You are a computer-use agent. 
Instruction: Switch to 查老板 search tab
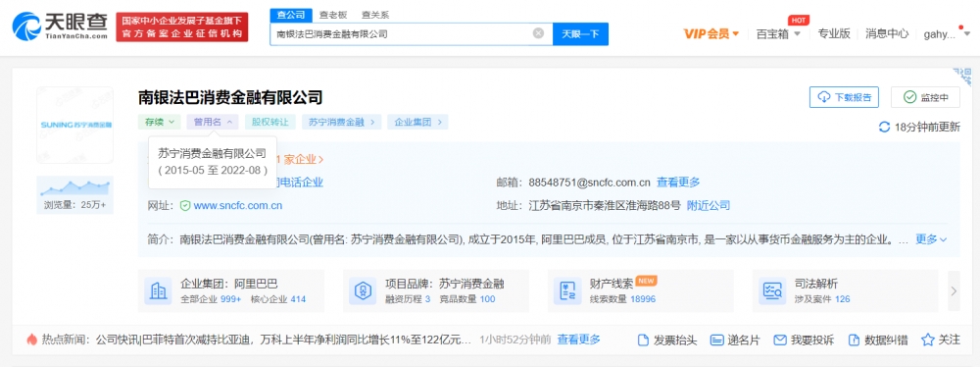[x=332, y=15]
